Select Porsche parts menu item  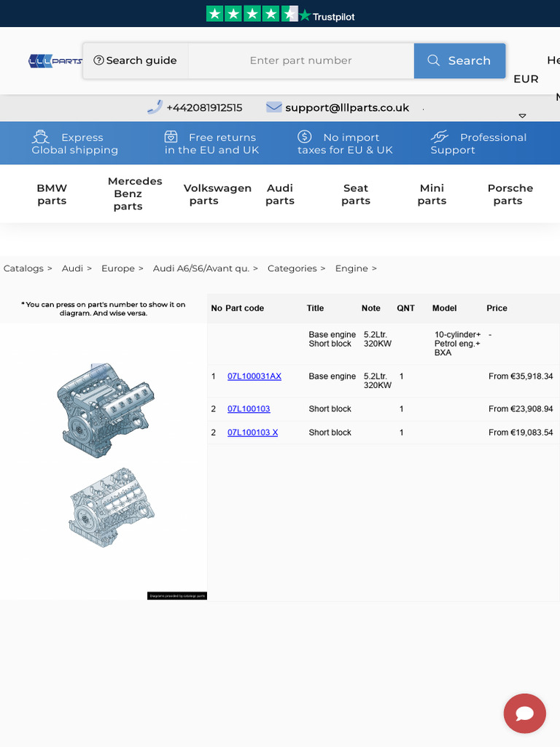510,194
